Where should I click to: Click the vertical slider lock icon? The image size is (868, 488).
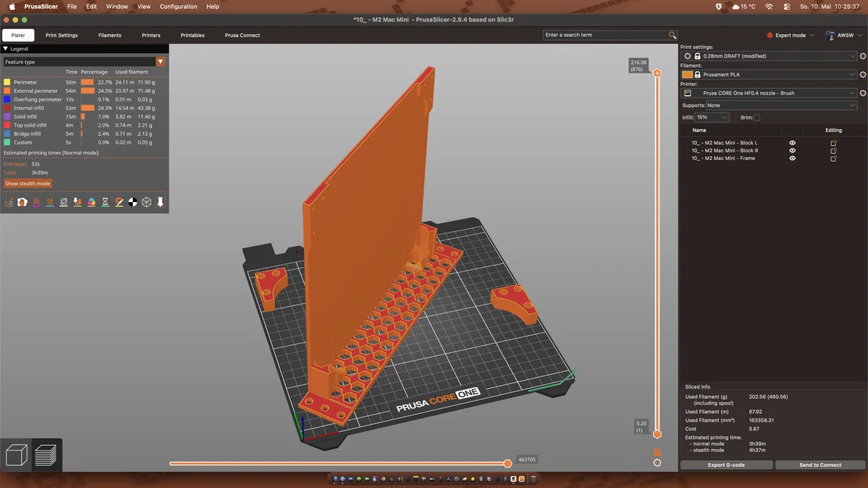tap(657, 452)
